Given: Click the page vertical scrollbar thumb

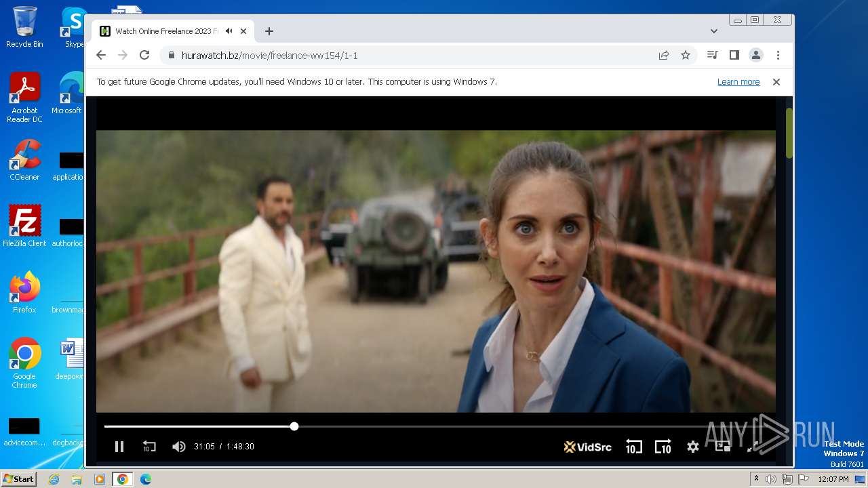Looking at the screenshot, I should [x=789, y=133].
